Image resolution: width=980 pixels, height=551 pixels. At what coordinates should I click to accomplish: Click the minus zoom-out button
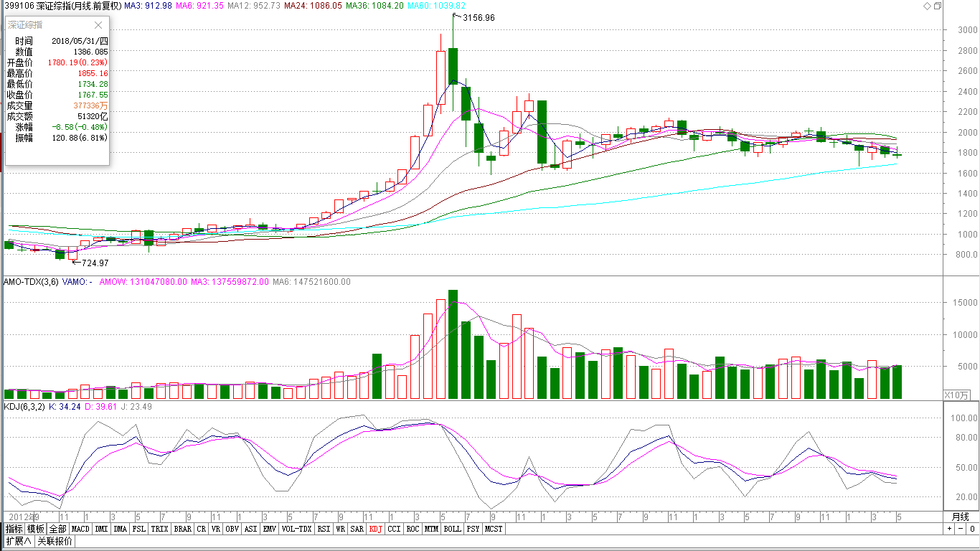pos(960,529)
